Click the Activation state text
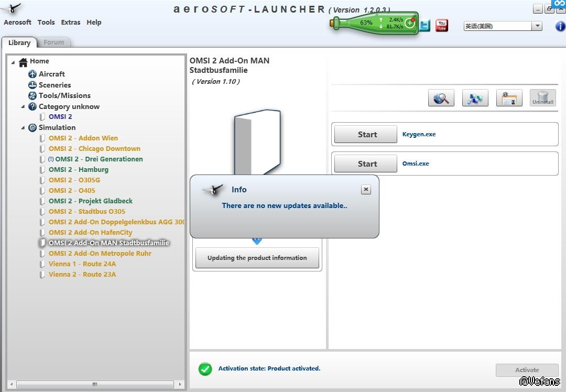Screen dimensions: 566x392 269,368
